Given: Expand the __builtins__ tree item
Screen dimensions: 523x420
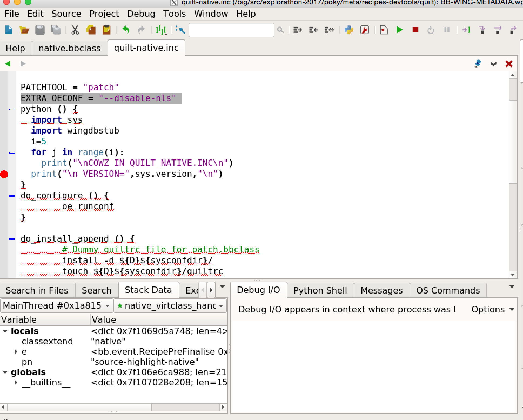Looking at the screenshot, I should tap(16, 382).
